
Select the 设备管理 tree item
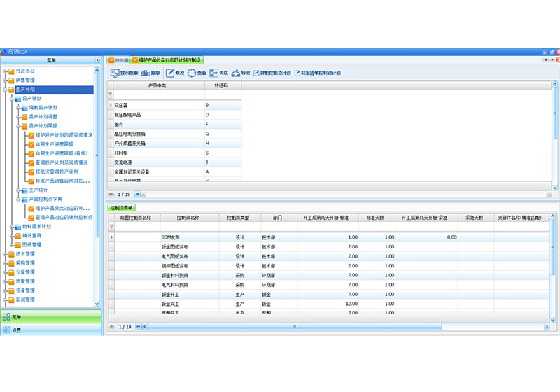tap(25, 290)
